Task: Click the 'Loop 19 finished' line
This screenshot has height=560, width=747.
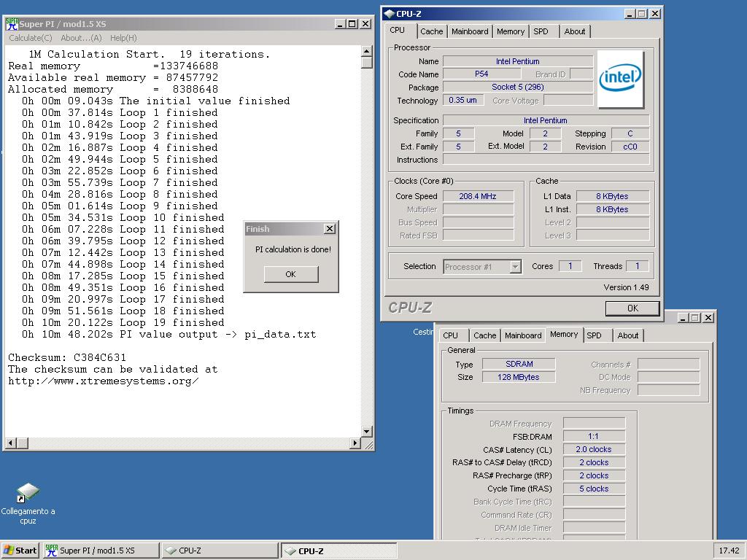Action: [x=123, y=322]
